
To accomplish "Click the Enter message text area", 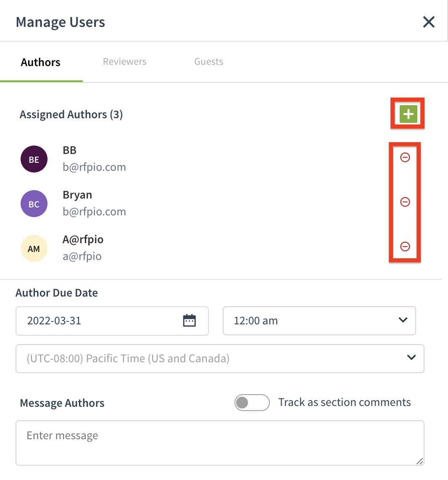I will click(220, 443).
